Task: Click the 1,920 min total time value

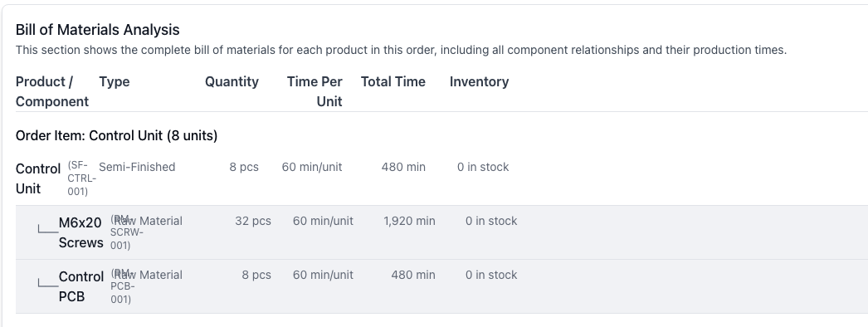Action: (x=409, y=221)
